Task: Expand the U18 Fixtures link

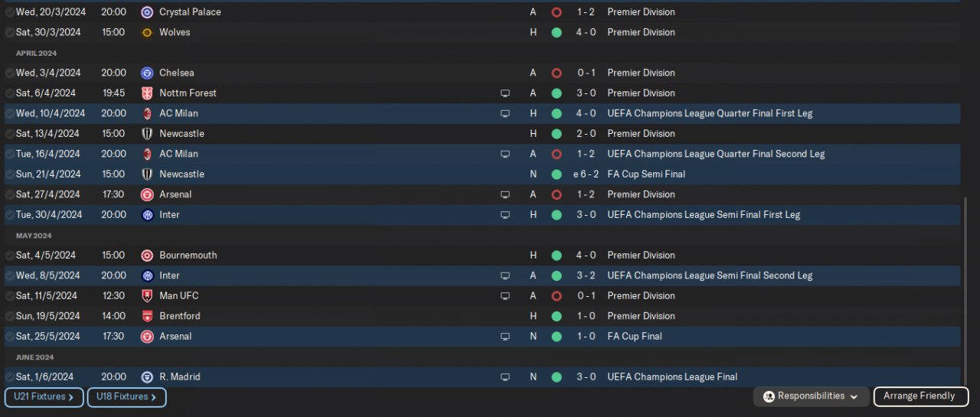Action: [x=126, y=397]
